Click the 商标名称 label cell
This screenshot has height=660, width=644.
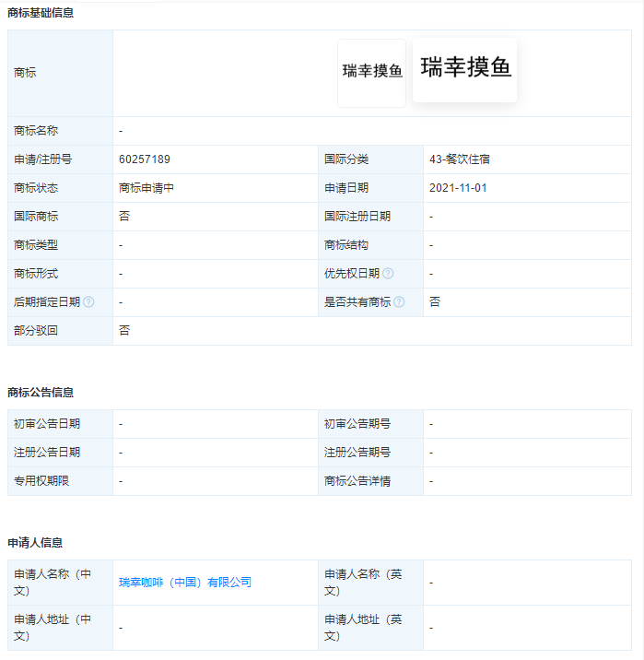60,131
